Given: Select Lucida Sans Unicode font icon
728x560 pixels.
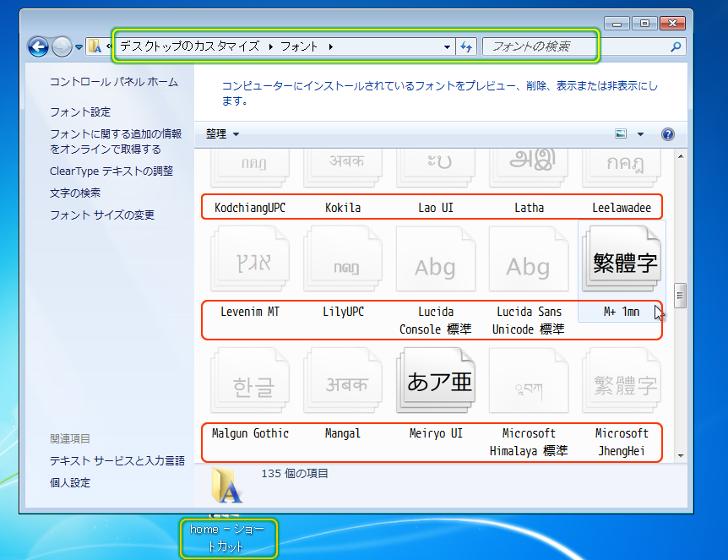Looking at the screenshot, I should [x=529, y=258].
